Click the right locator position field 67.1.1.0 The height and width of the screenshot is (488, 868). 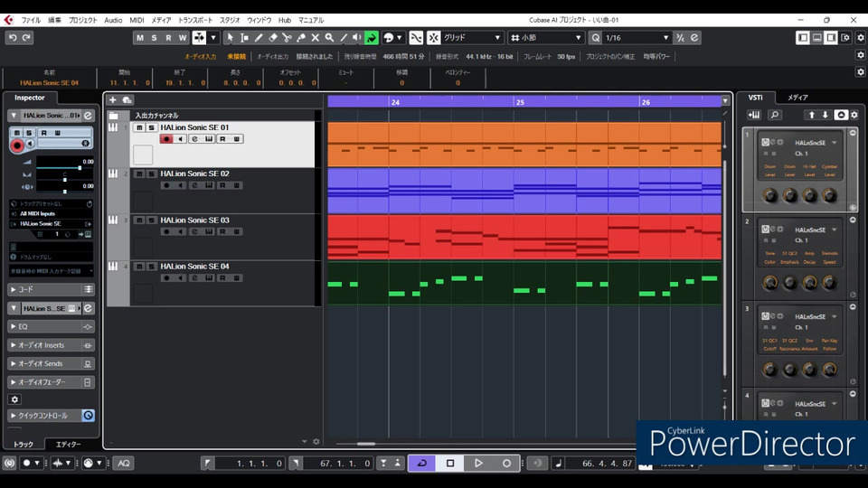[338, 463]
